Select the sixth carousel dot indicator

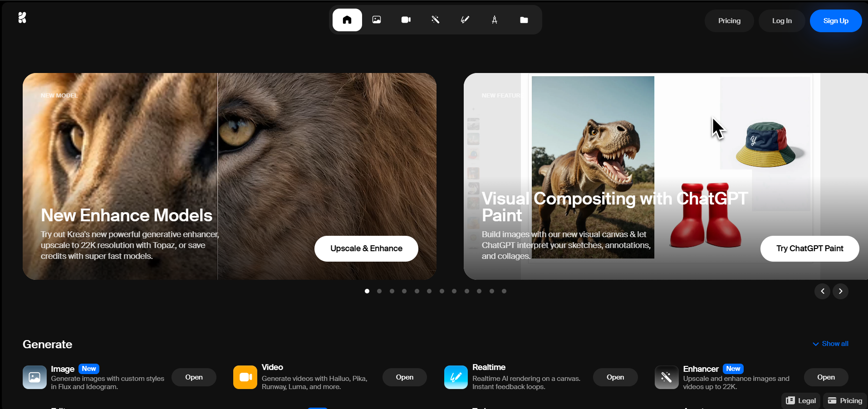tap(429, 291)
